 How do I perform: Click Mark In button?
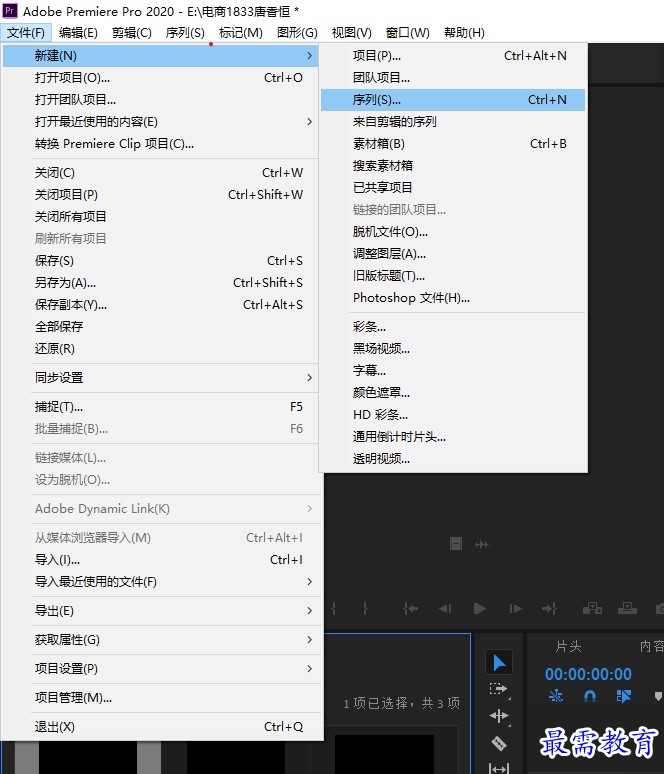point(334,609)
